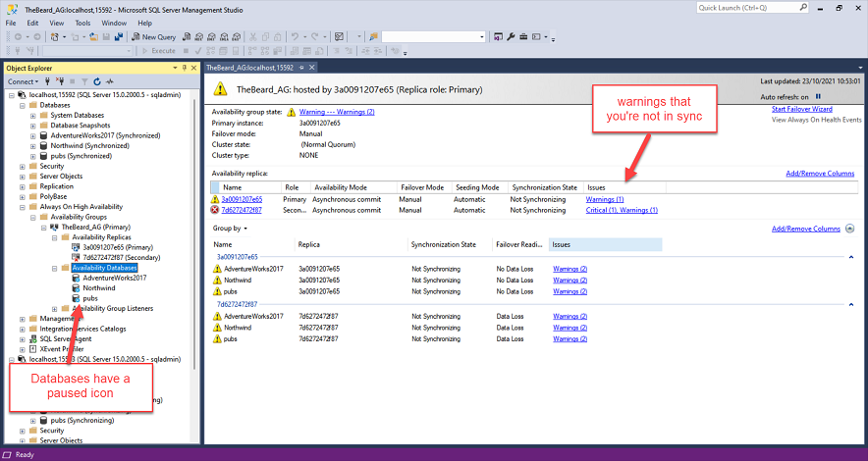Image resolution: width=868 pixels, height=461 pixels.
Task: Open the Warning --- Warnings (2) state link
Action: click(x=337, y=112)
